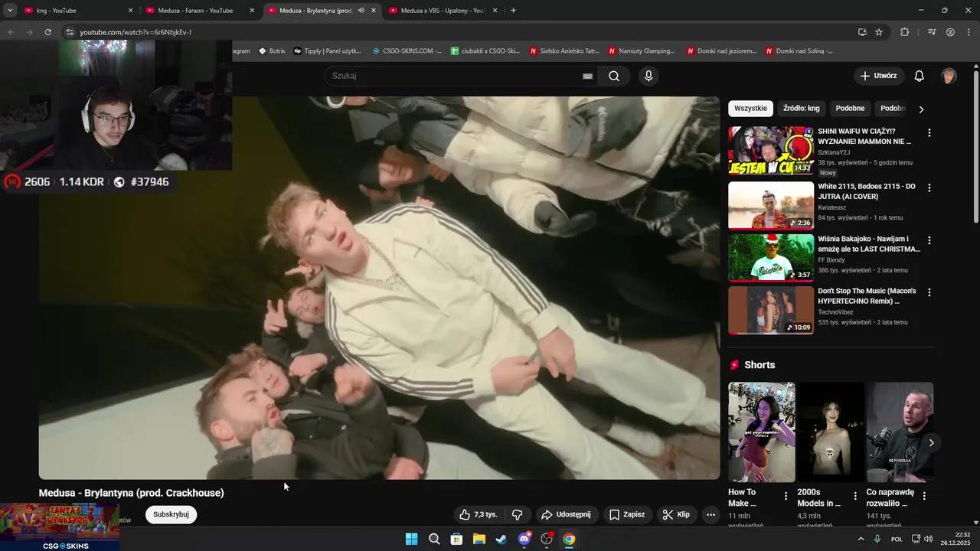Reload the page in the browser
Image resolution: width=980 pixels, height=551 pixels.
pyautogui.click(x=47, y=32)
